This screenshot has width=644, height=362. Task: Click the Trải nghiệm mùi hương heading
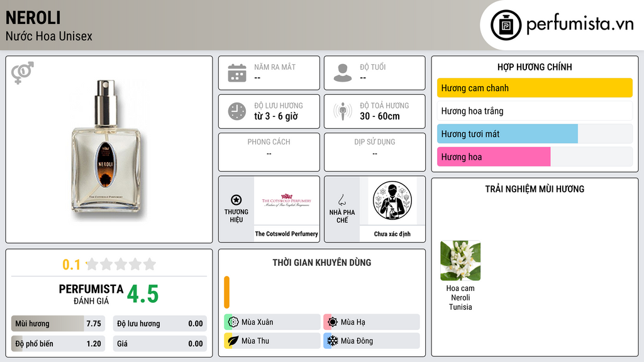tap(535, 189)
